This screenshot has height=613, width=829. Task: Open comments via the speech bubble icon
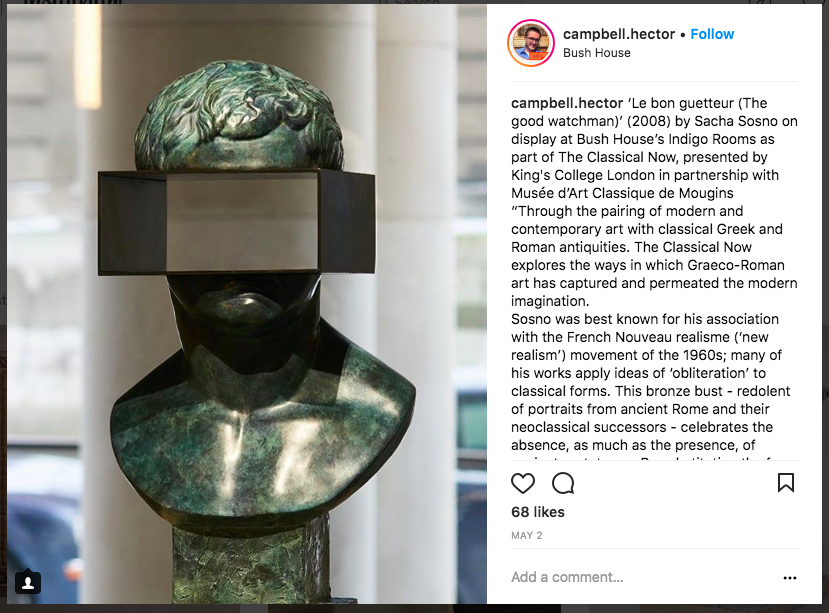coord(563,483)
